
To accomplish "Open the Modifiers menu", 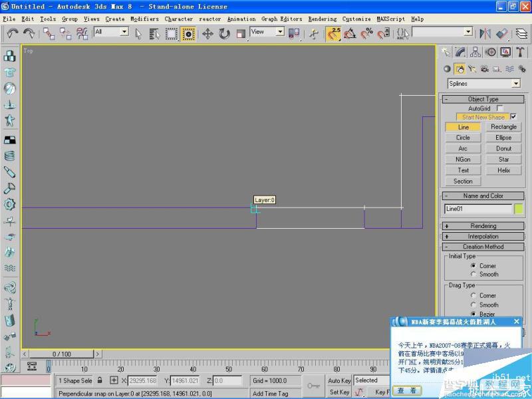I will pyautogui.click(x=144, y=19).
